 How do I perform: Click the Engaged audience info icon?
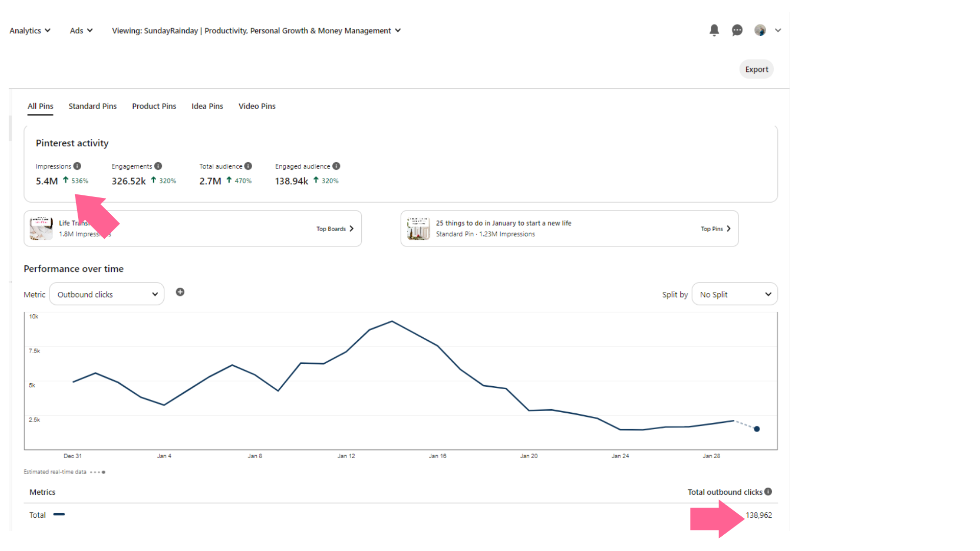pos(336,166)
